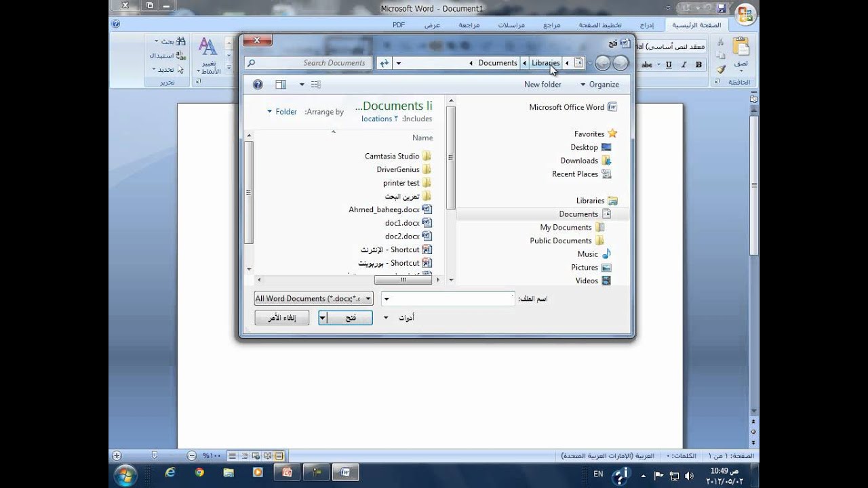Select Downloads in navigation pane
This screenshot has height=488, width=868.
point(586,161)
